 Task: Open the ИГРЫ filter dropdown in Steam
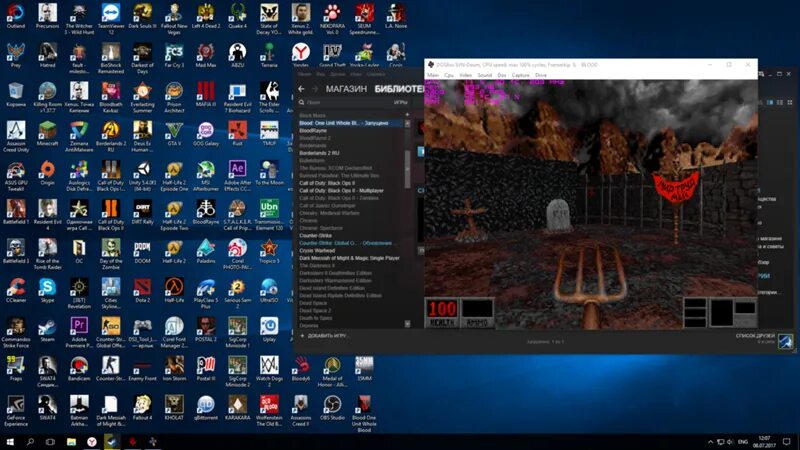[401, 103]
